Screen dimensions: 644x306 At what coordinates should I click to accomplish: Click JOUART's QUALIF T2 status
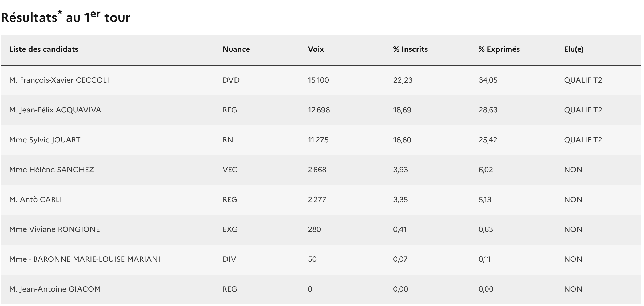(x=583, y=140)
